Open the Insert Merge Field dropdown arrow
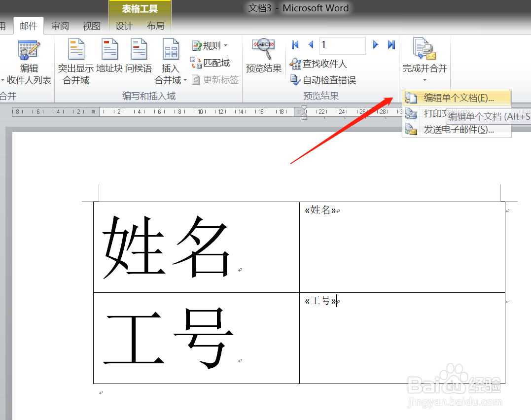Viewport: 531px width, 420px height. coord(184,80)
